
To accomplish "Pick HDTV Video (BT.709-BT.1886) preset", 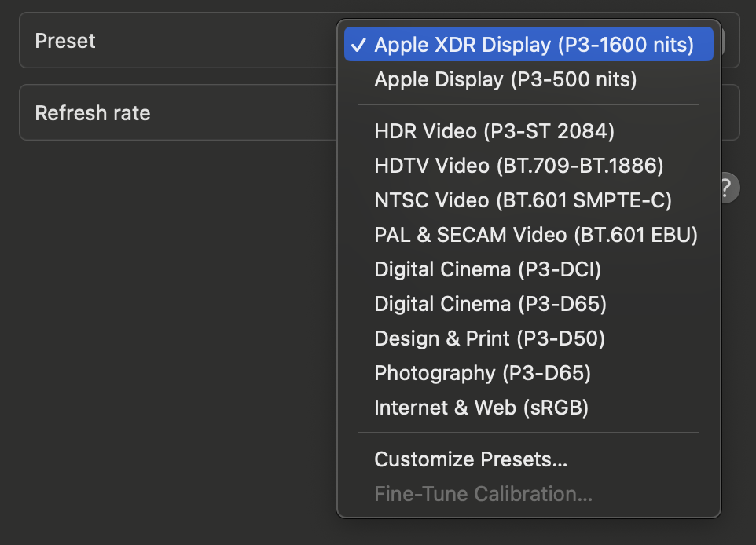I will click(528, 166).
